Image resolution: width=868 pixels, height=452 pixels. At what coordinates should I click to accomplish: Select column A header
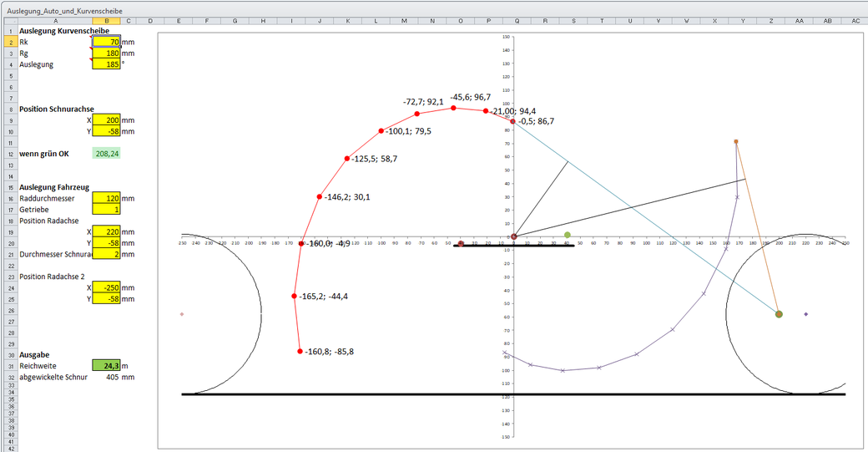click(x=55, y=21)
